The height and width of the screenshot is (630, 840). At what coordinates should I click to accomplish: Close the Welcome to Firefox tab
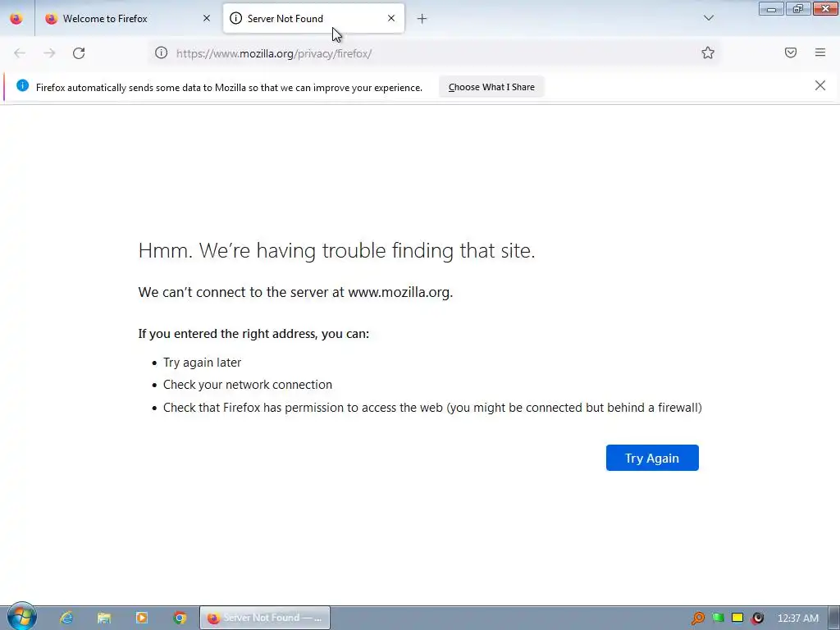(x=206, y=18)
